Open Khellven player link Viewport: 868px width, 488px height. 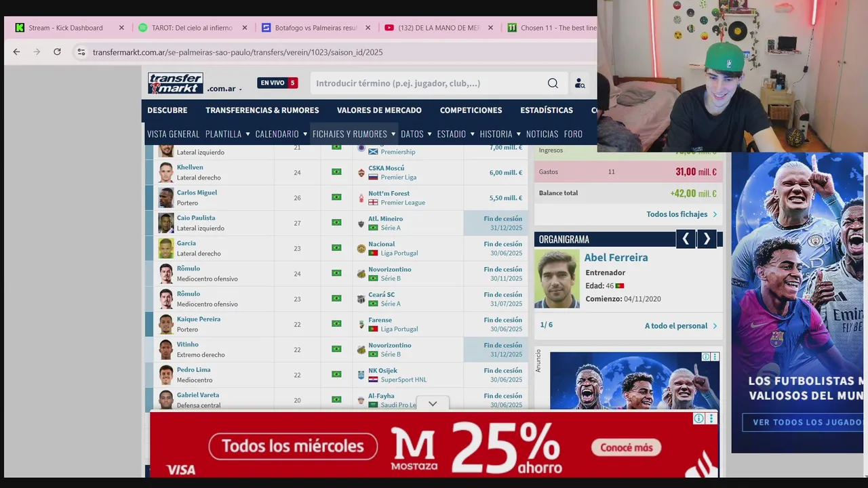pos(190,167)
